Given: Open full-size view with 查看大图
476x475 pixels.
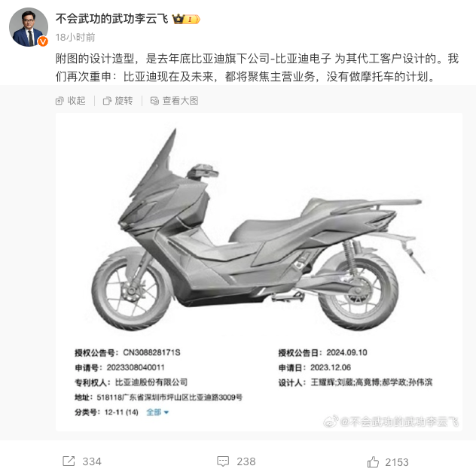Looking at the screenshot, I should click(x=180, y=101).
